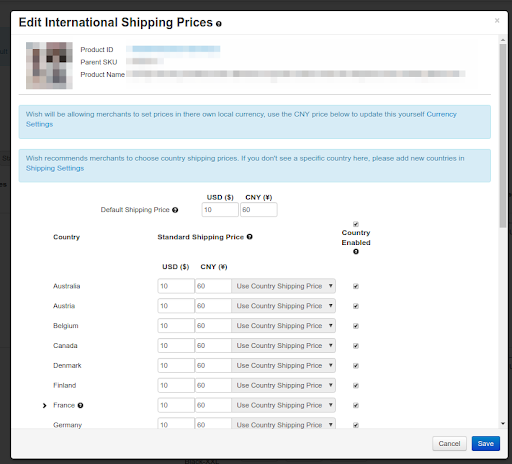This screenshot has height=464, width=512.
Task: Click the scrollbar up arrow
Action: pyautogui.click(x=503, y=40)
